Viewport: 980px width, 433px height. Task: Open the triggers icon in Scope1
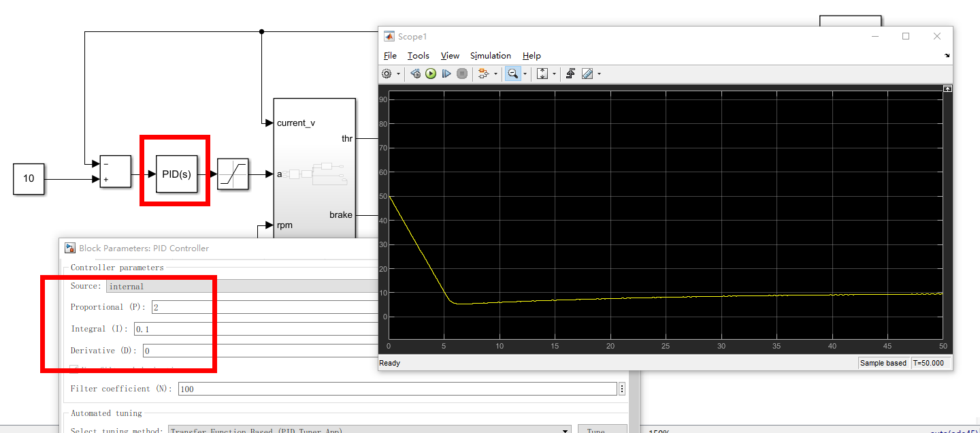[571, 74]
